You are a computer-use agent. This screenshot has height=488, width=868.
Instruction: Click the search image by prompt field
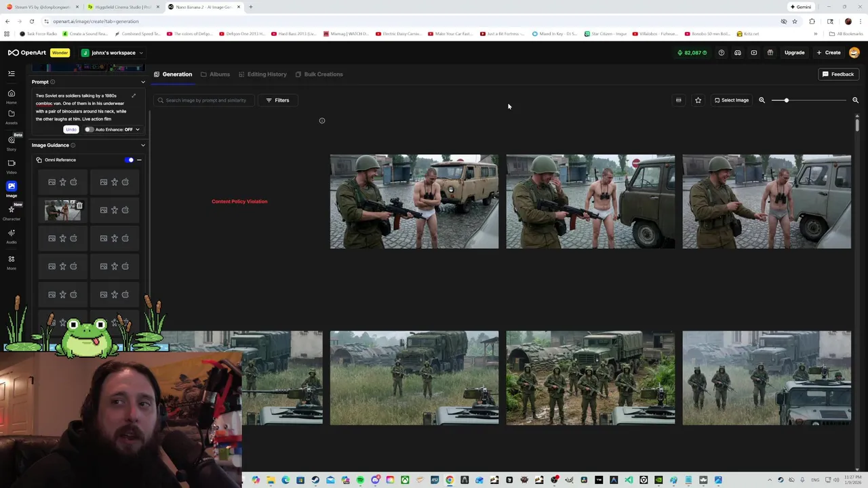tap(203, 100)
